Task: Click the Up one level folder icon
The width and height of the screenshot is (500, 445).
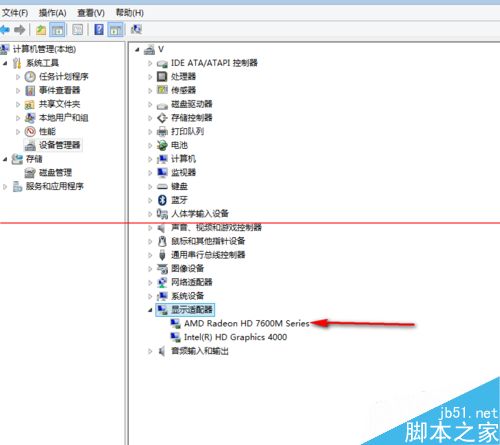Action: (41, 30)
